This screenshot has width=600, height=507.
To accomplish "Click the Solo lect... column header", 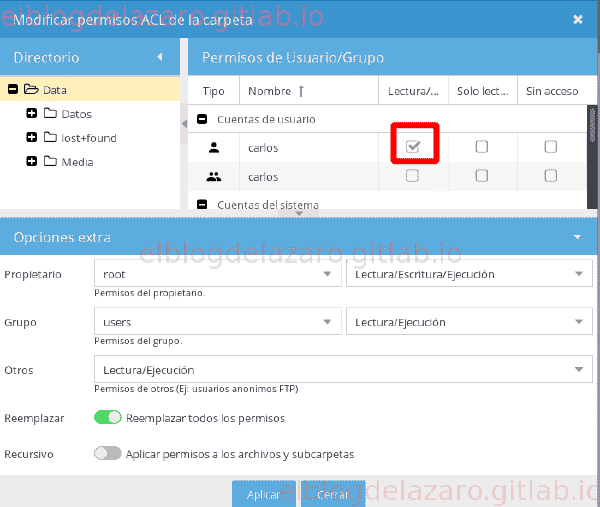I will (x=483, y=91).
